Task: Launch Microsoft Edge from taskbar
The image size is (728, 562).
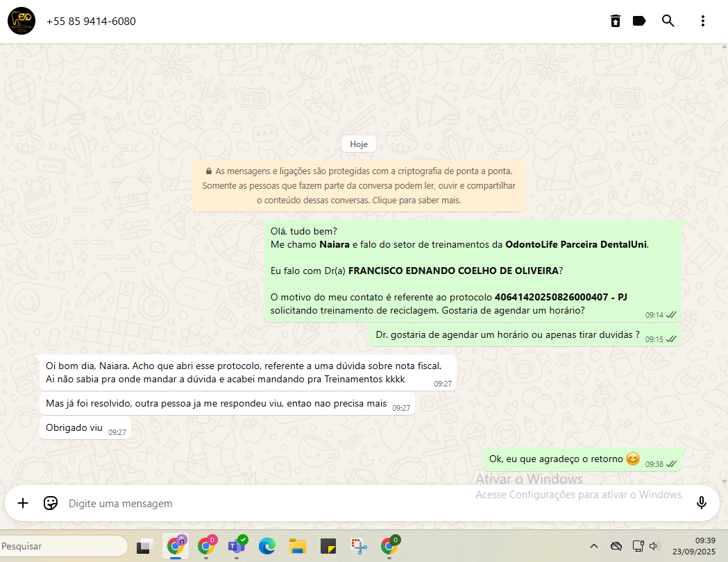Action: pyautogui.click(x=267, y=546)
